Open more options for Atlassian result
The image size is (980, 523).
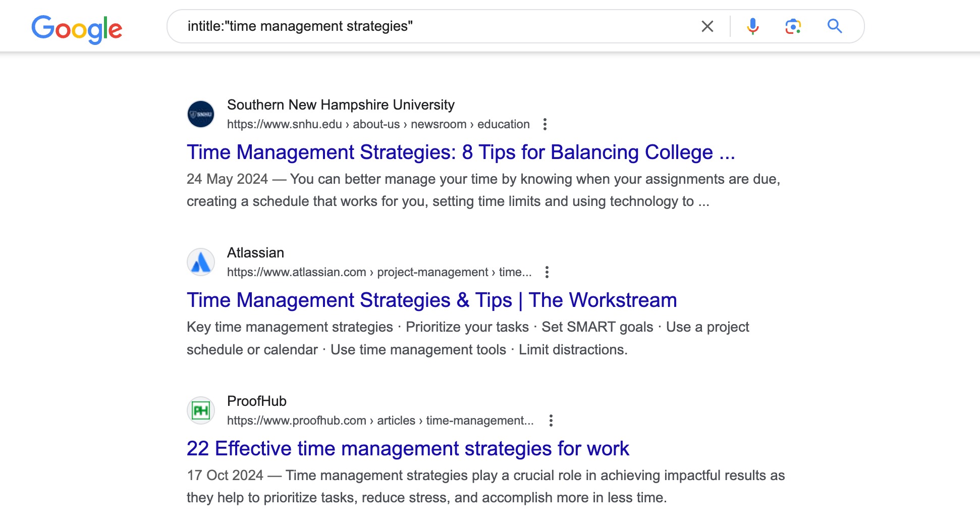pos(547,272)
